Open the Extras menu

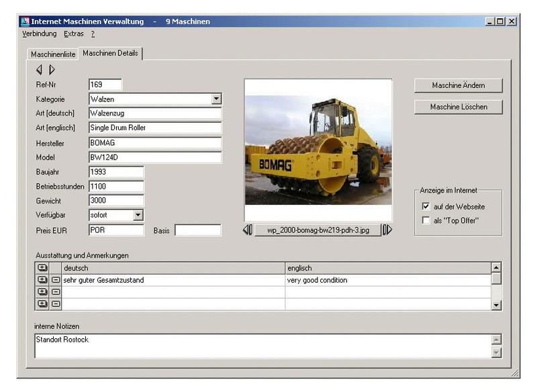(x=74, y=34)
